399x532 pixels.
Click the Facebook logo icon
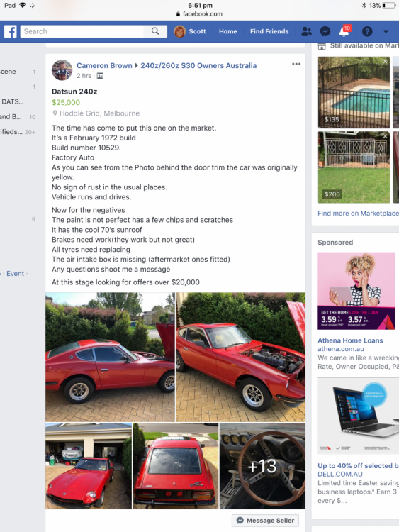click(x=11, y=31)
